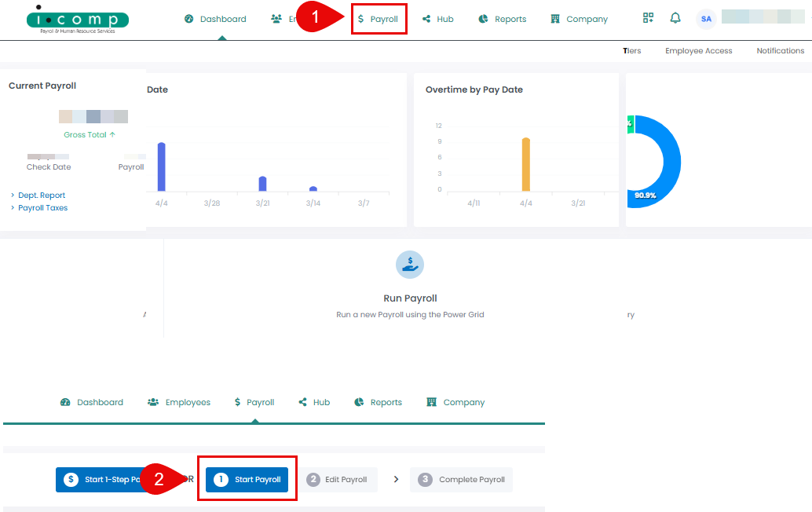Screen dimensions: 812x512
Task: Open the notifications bell icon
Action: 675,18
